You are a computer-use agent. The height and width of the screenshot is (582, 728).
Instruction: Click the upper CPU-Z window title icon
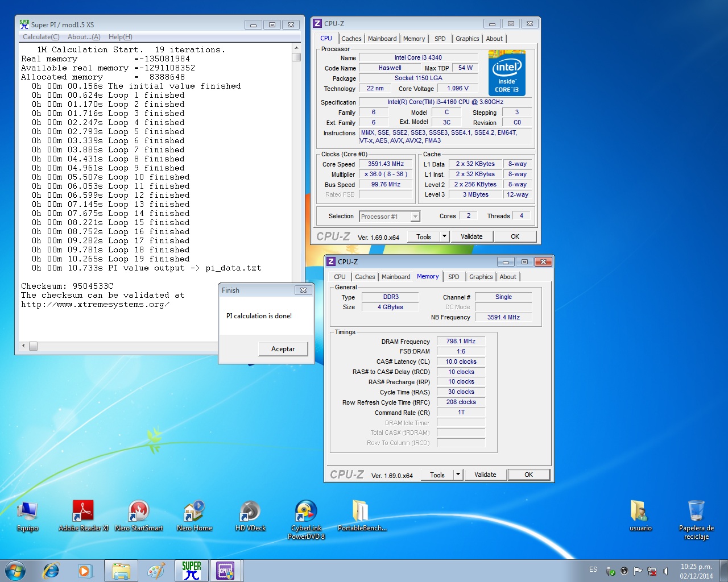click(x=317, y=23)
